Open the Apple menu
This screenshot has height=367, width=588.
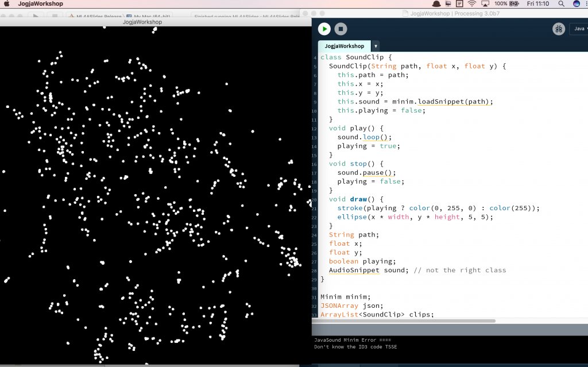(x=6, y=3)
